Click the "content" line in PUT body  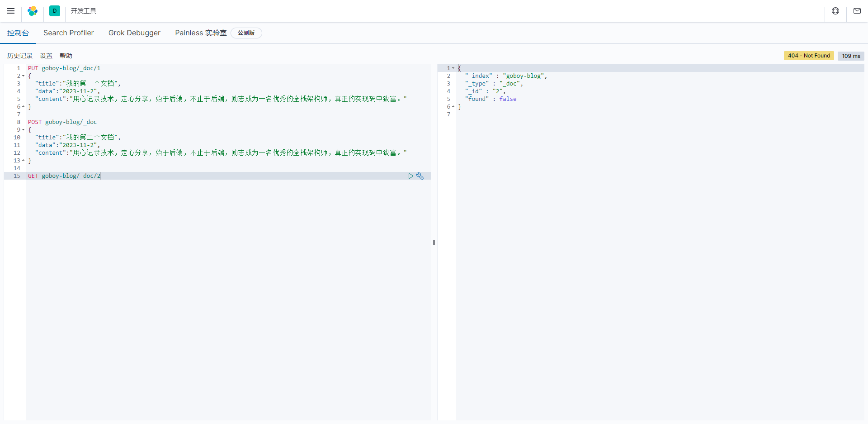pos(221,99)
